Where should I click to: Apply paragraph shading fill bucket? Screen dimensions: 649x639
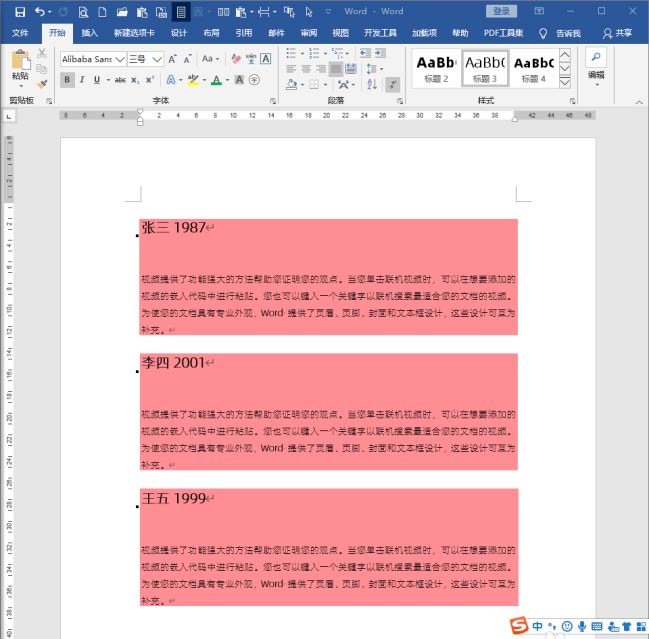coord(291,84)
